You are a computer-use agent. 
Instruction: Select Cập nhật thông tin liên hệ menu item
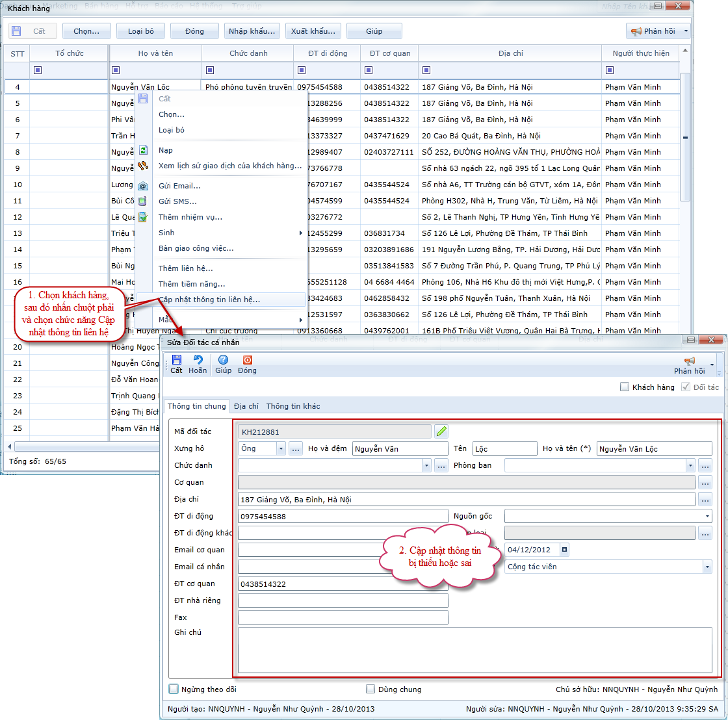point(209,300)
